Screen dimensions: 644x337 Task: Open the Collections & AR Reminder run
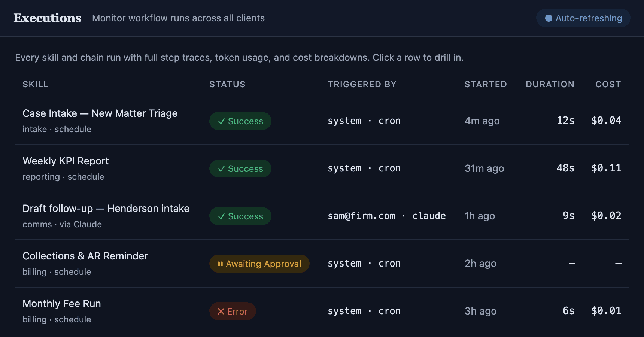pos(322,264)
